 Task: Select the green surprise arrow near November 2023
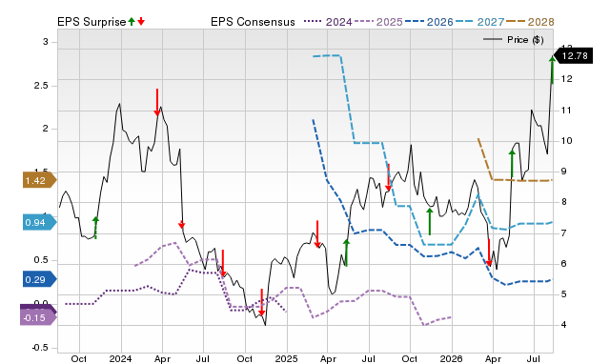click(95, 228)
